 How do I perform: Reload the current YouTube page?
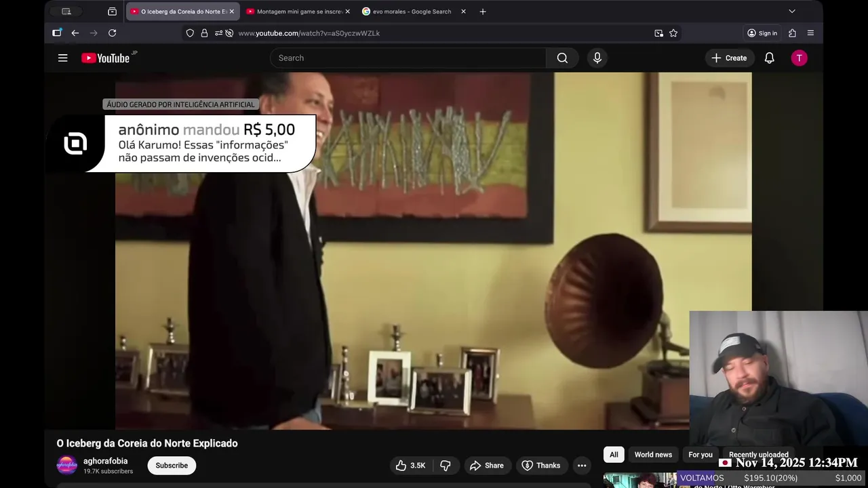pyautogui.click(x=113, y=33)
